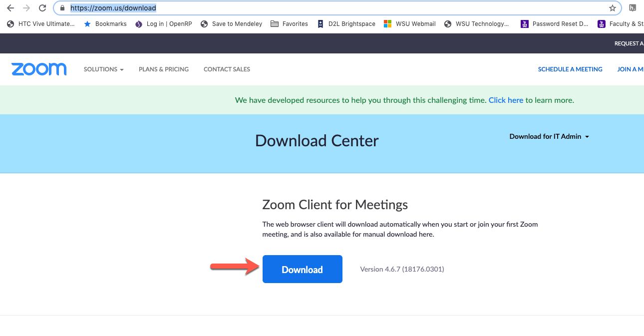Open the Password Reset bookmark
The width and height of the screenshot is (644, 336).
point(555,23)
